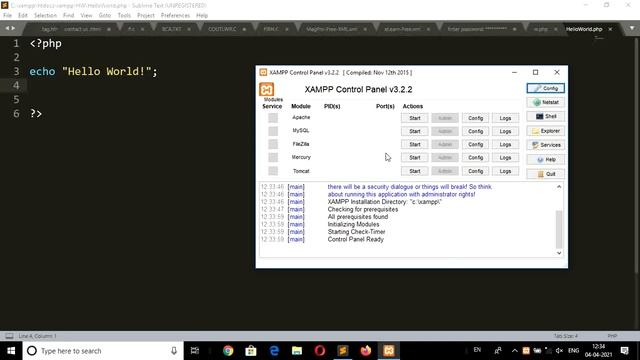Switch to HelloWorld.php tab
Viewport: 640px width, 360px height.
[584, 29]
